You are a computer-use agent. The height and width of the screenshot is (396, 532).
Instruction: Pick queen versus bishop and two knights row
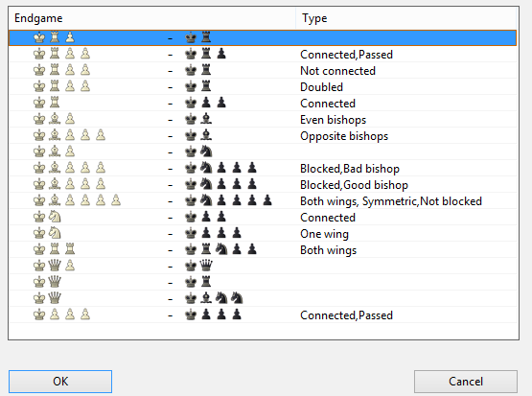point(263,298)
